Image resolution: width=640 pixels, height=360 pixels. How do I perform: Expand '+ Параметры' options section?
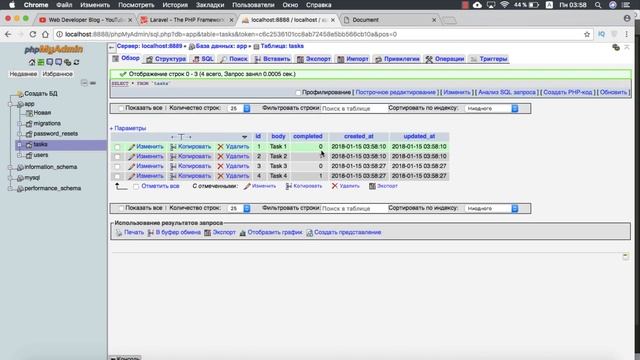128,128
